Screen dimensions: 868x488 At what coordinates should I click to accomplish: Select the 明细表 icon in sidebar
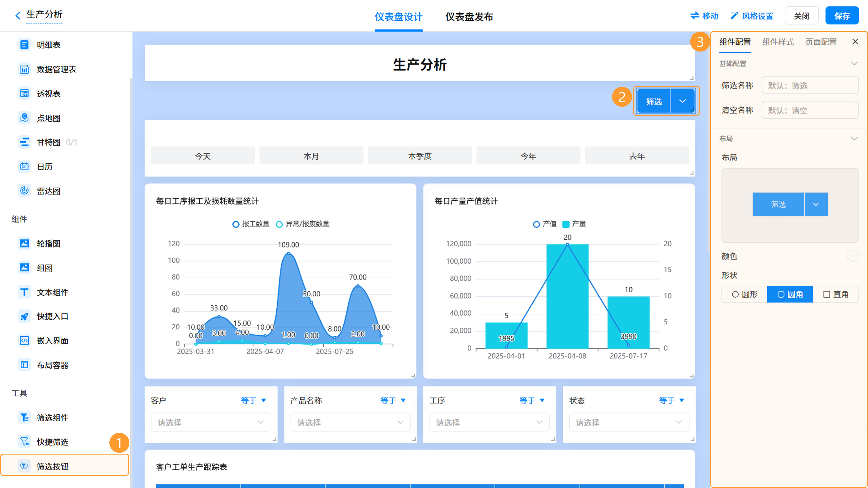point(24,45)
